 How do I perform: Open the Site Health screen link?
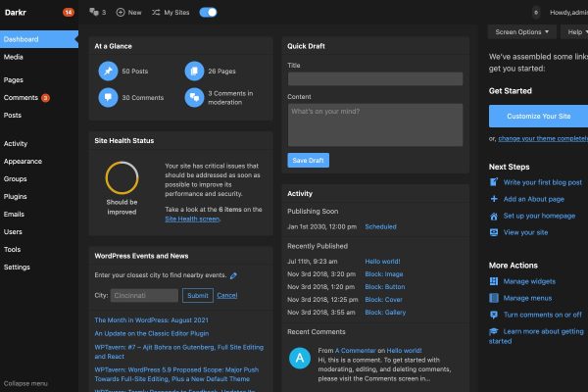[x=192, y=219]
